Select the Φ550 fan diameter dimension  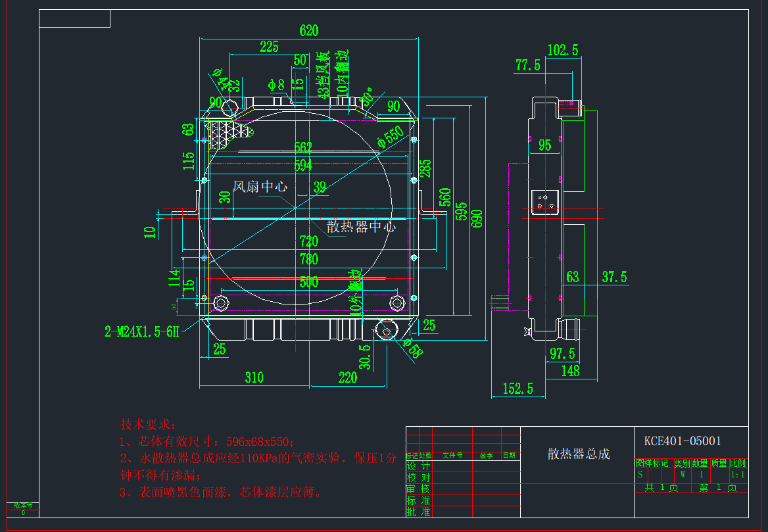pos(390,137)
